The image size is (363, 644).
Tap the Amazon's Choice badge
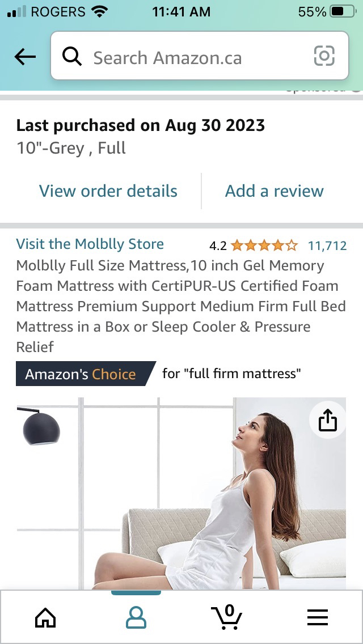click(x=86, y=374)
